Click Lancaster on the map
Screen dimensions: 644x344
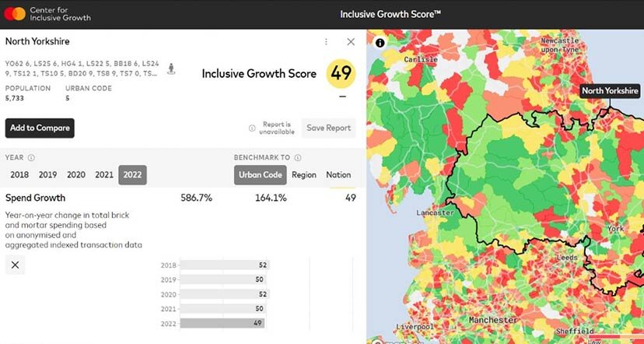click(435, 213)
